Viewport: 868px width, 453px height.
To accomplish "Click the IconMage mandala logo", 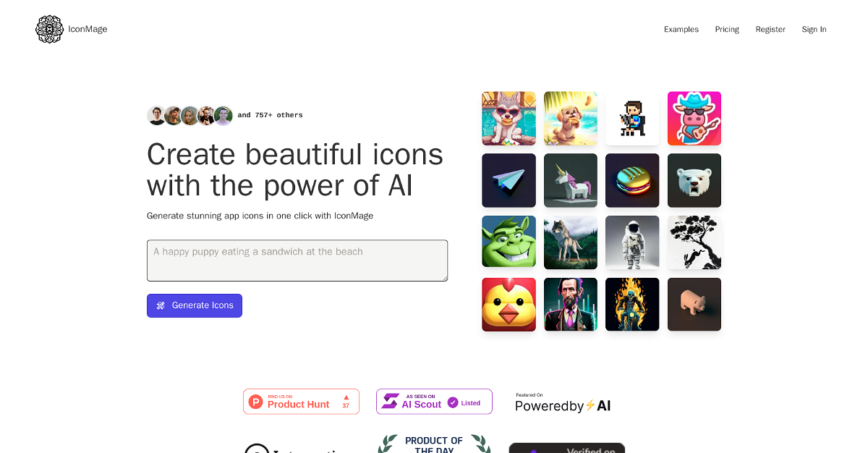I will (49, 29).
